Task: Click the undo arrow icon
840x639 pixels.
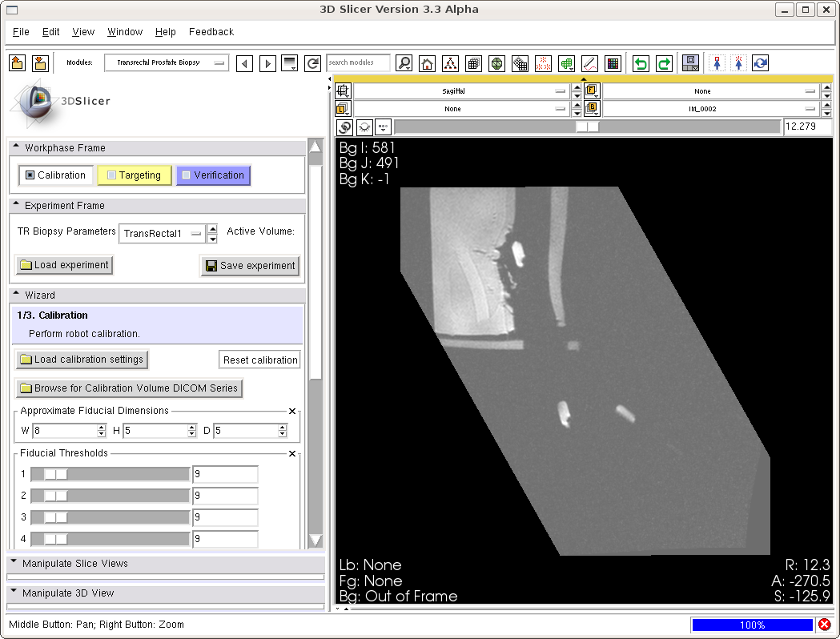Action: click(641, 63)
